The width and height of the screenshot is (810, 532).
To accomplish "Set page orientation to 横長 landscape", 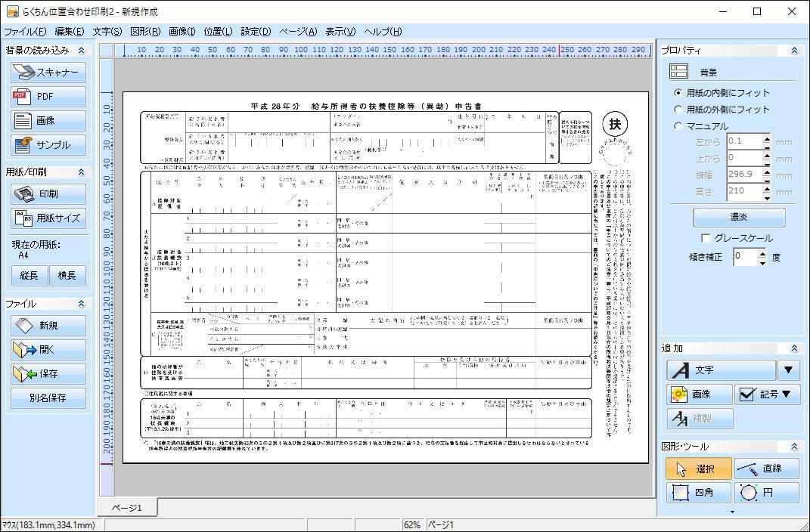I will [x=69, y=275].
